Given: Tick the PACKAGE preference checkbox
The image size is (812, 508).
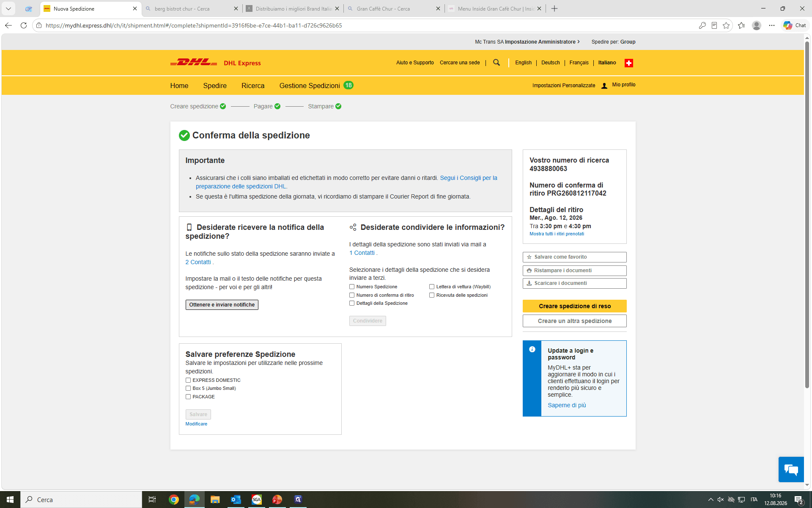Looking at the screenshot, I should pyautogui.click(x=188, y=397).
